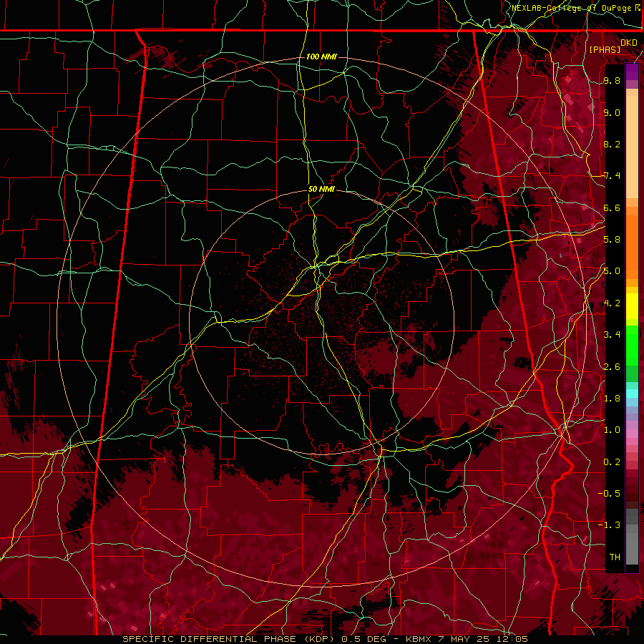Select the 9.0 value on the scale

click(612, 113)
